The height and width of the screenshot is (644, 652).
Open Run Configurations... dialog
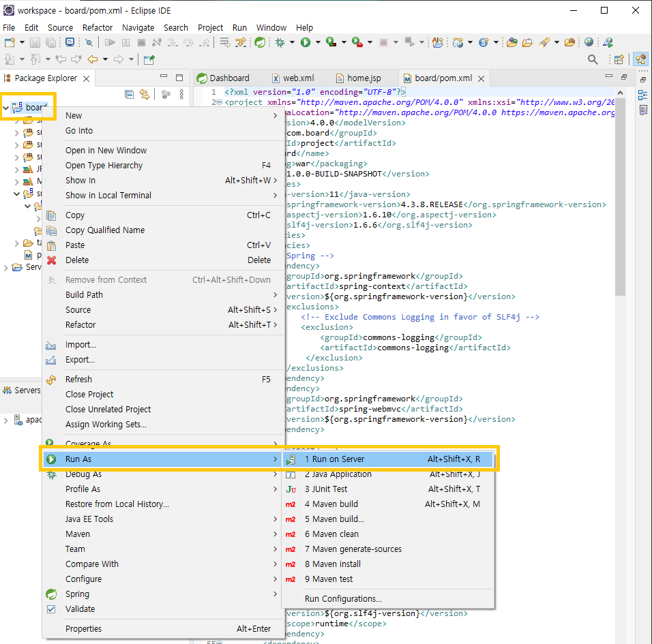coord(387,599)
